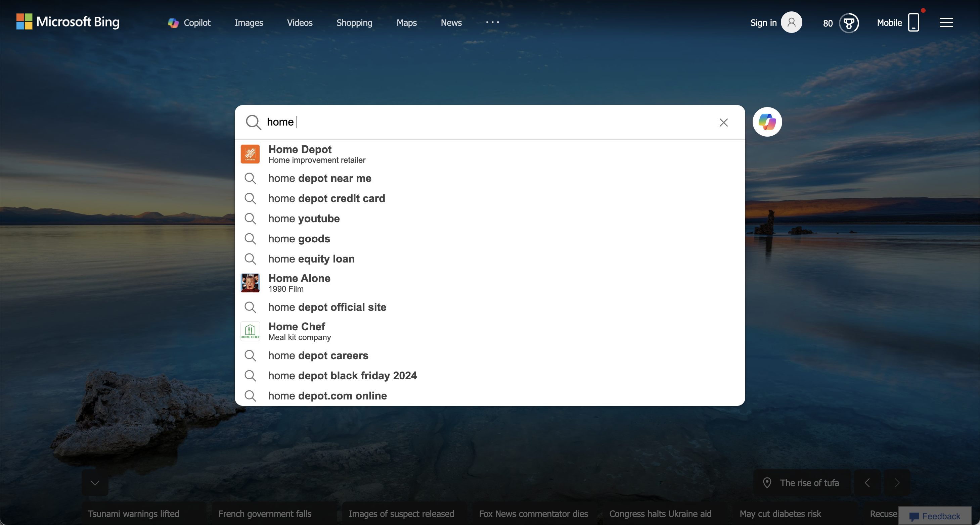The image size is (980, 525).
Task: Expand the more options ellipsis menu
Action: 492,22
